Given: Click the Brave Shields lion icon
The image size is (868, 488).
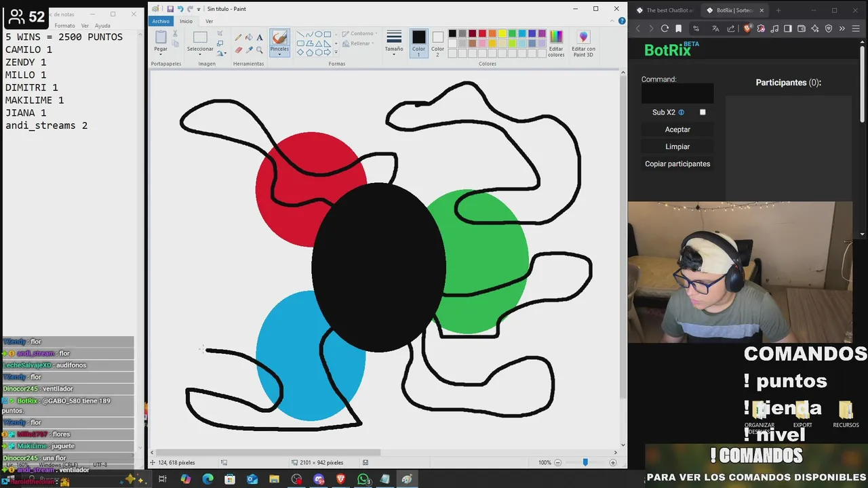Looking at the screenshot, I should pos(747,28).
